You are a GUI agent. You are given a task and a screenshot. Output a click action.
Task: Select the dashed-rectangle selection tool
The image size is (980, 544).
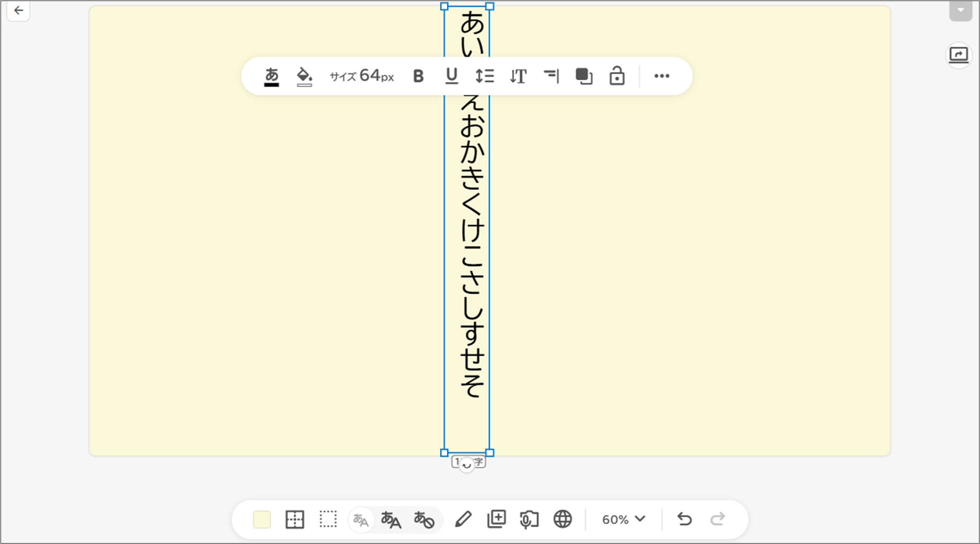point(328,519)
